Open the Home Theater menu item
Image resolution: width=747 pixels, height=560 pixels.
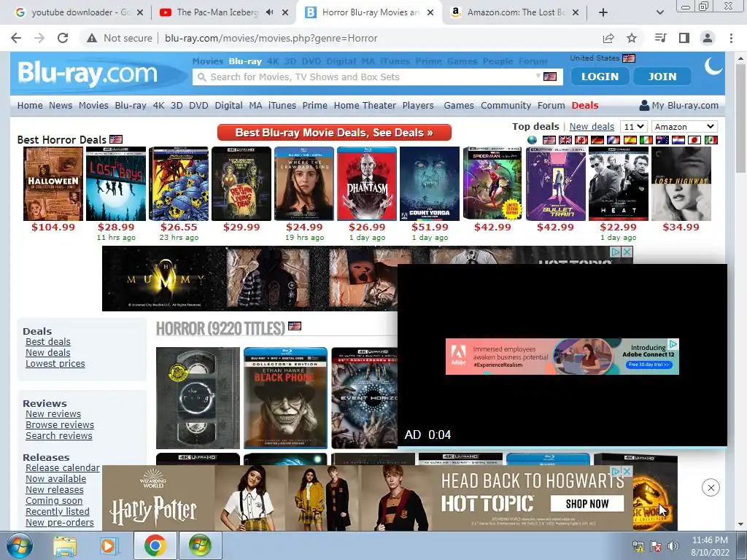(365, 105)
